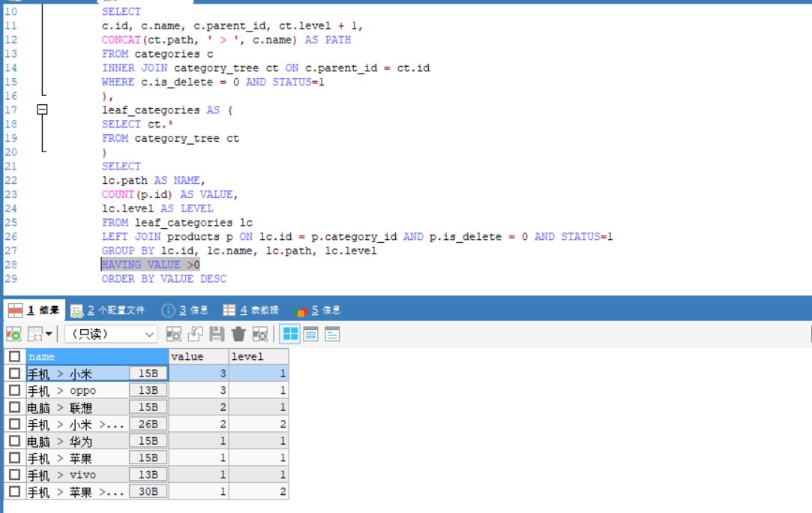Toggle the select-all checkbox in the header row
This screenshot has height=513, width=812.
point(14,356)
